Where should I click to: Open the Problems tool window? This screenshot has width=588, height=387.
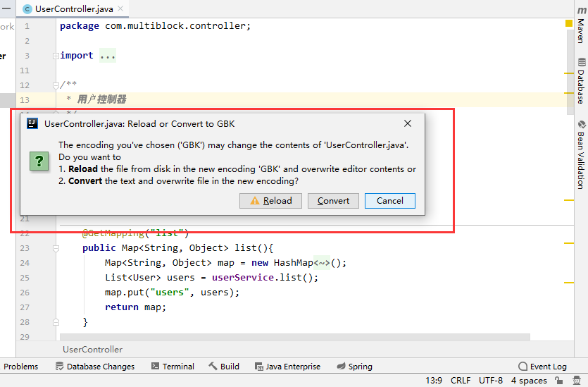[x=20, y=367]
